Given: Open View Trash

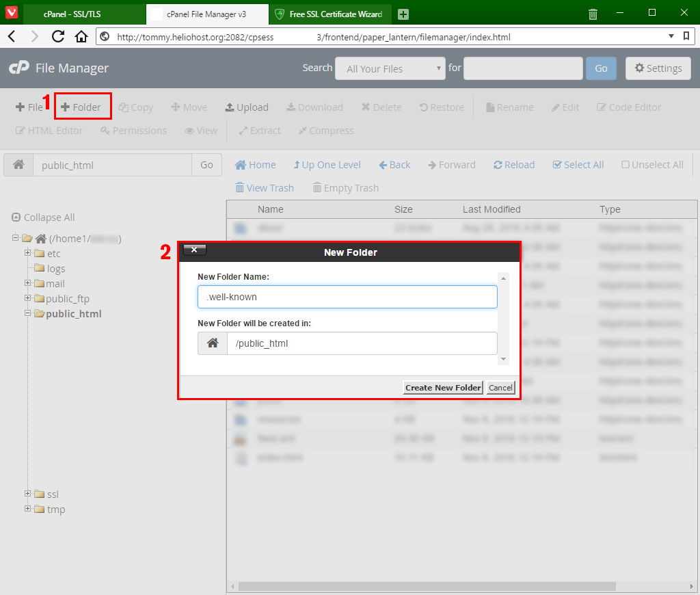Looking at the screenshot, I should point(265,188).
